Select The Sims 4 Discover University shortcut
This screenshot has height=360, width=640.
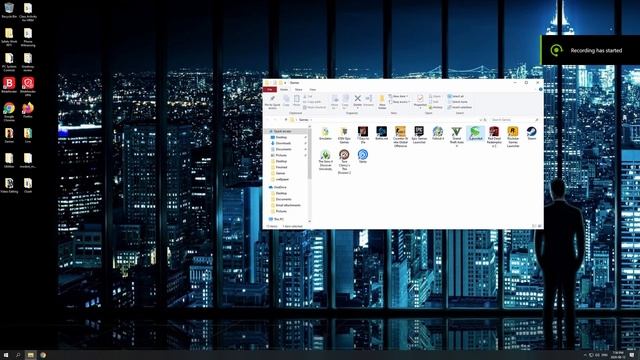click(325, 160)
